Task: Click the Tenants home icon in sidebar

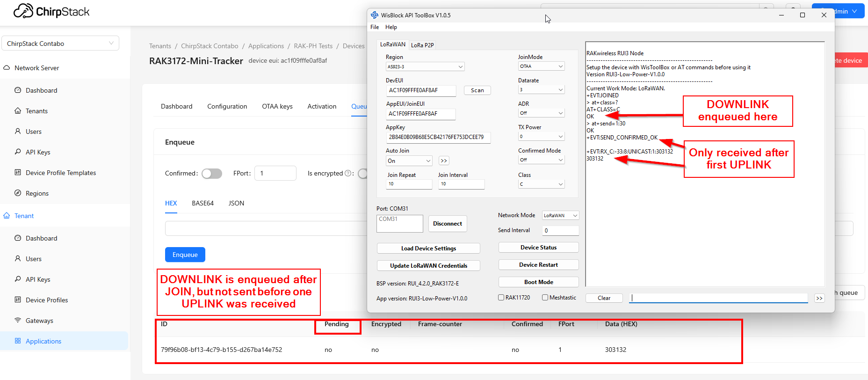Action: click(18, 111)
